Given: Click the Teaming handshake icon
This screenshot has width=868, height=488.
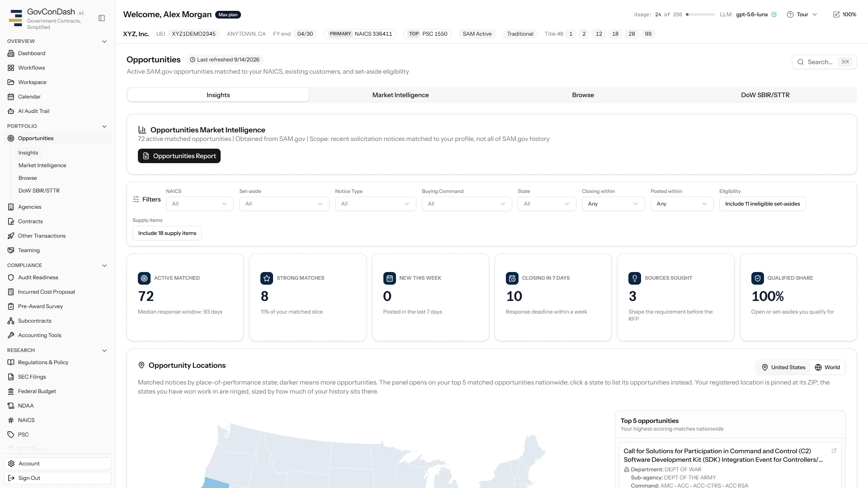Looking at the screenshot, I should 11,250.
